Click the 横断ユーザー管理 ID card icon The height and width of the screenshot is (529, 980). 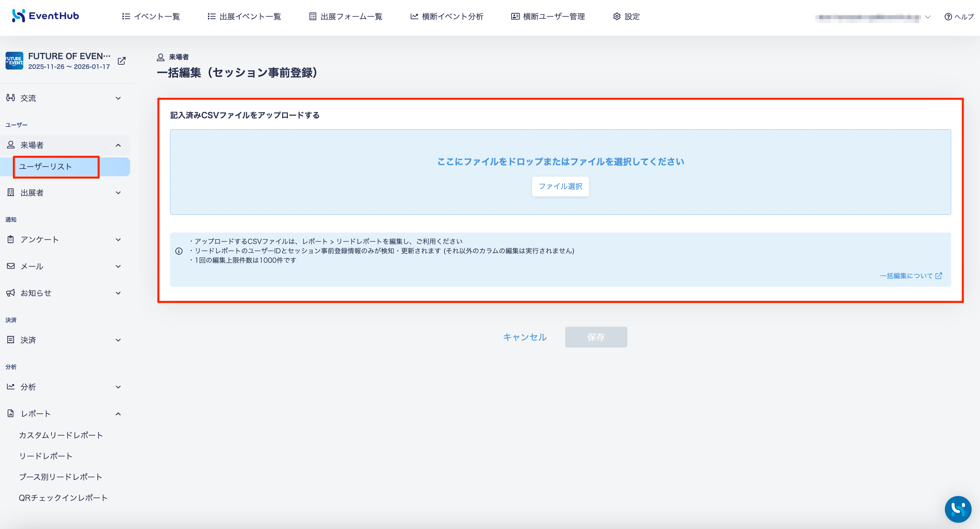tap(515, 16)
